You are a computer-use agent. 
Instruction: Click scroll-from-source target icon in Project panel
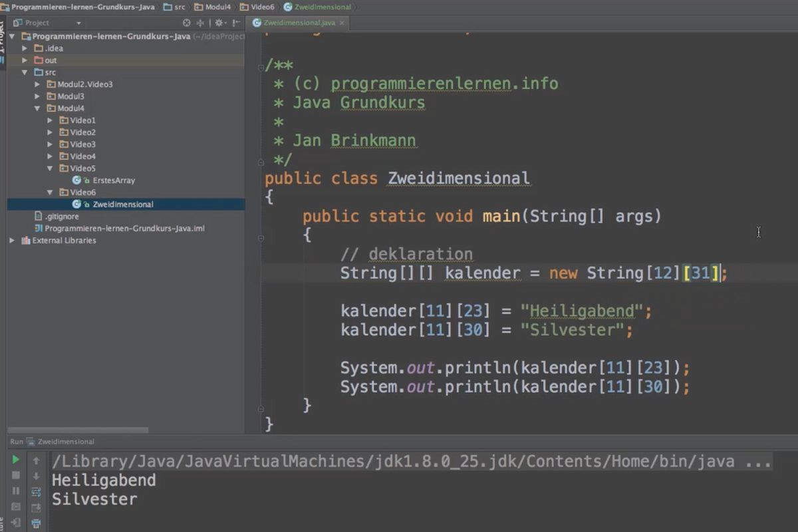pos(187,23)
